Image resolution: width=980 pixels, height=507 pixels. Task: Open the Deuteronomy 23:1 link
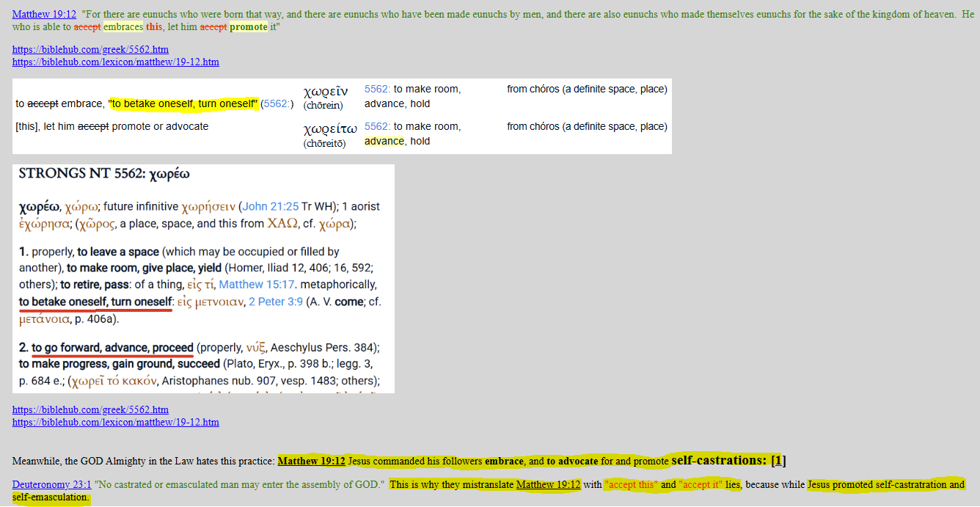tap(51, 485)
